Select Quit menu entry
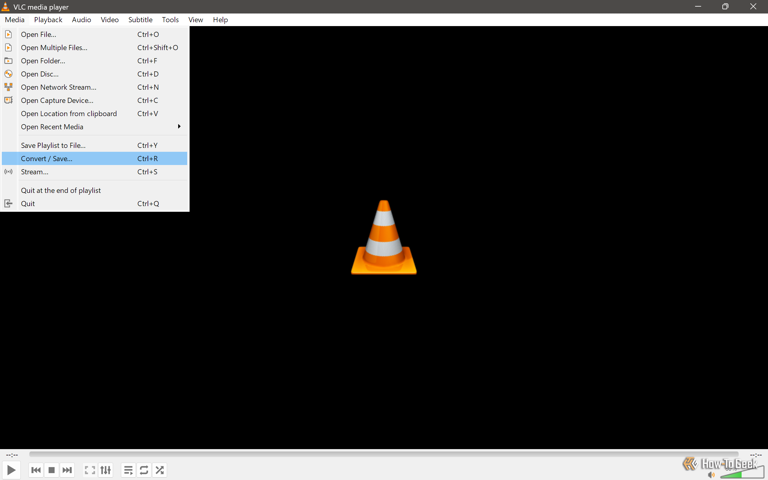This screenshot has height=480, width=768. click(x=95, y=203)
